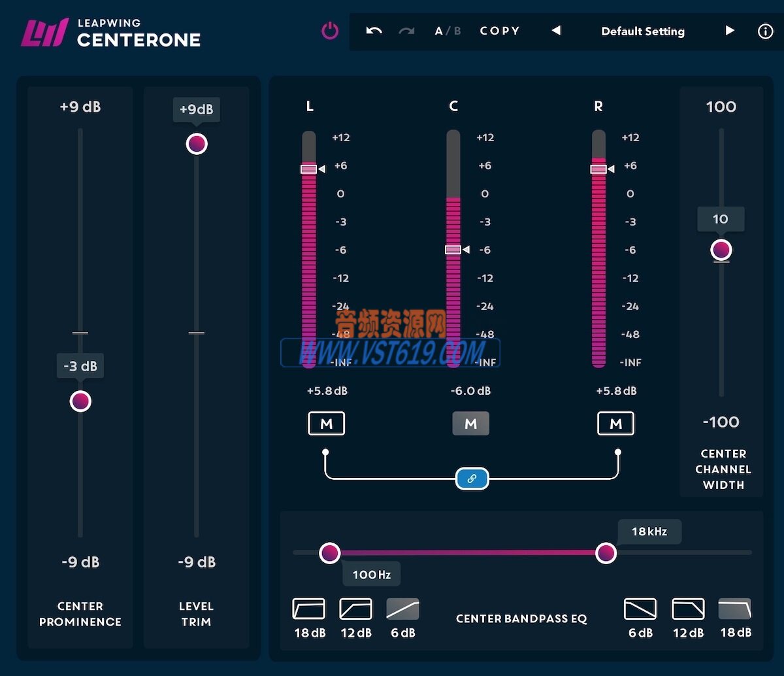Screen dimensions: 784x676
Task: Unmute the C center channel
Action: pyautogui.click(x=471, y=423)
